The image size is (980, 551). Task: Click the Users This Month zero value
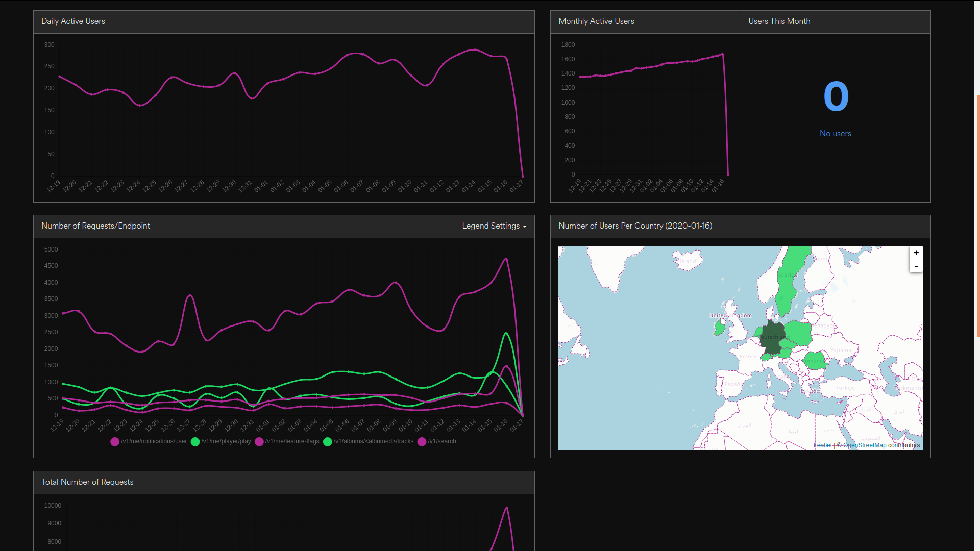point(836,97)
